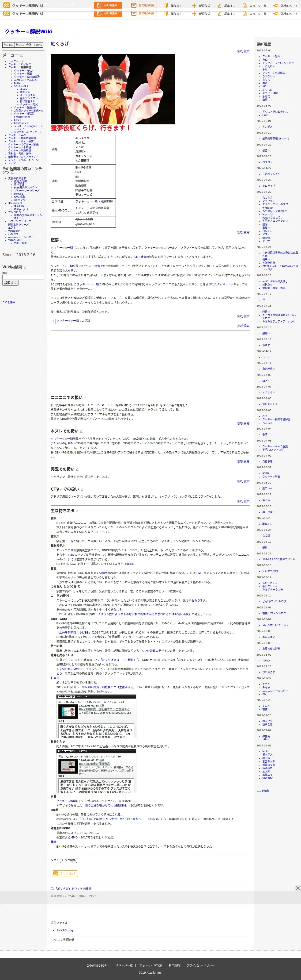
Task: Open クッキー☆とは何か in the menu
Action: pyautogui.click(x=20, y=64)
